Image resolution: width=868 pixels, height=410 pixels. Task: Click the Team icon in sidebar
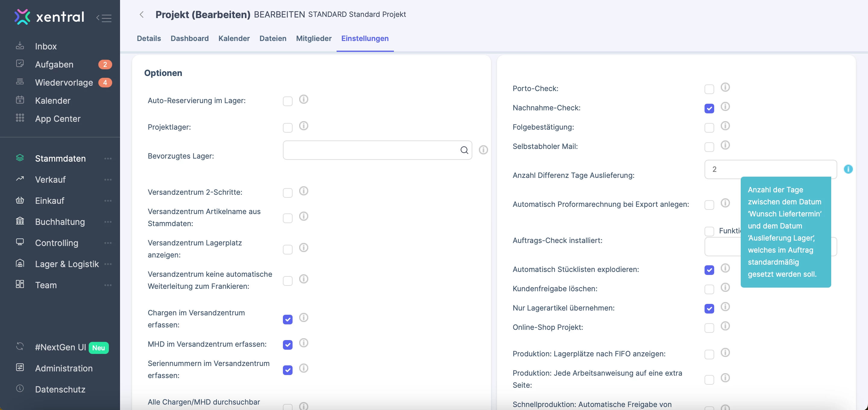coord(20,284)
